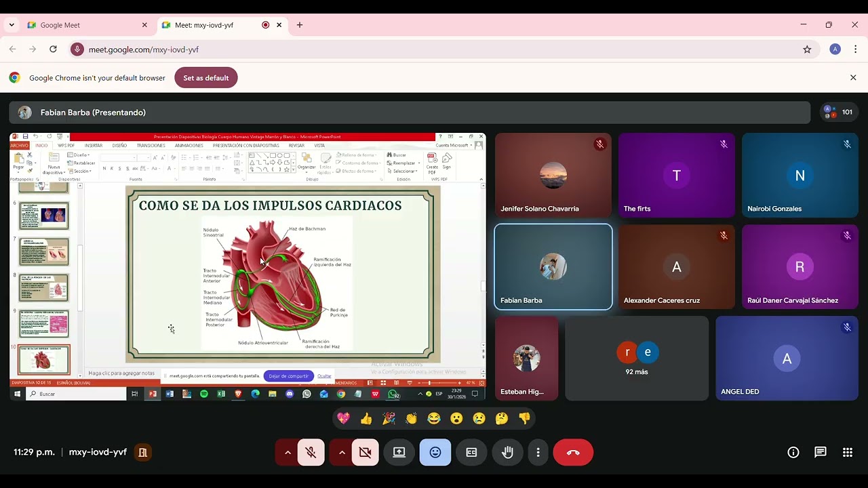Open VISTA tab in shared PowerPoint
This screenshot has width=868, height=488.
319,145
